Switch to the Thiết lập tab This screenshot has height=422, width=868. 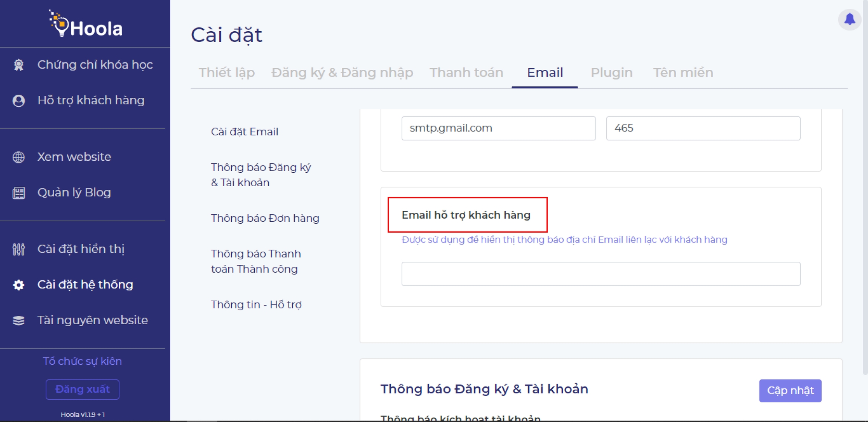226,72
